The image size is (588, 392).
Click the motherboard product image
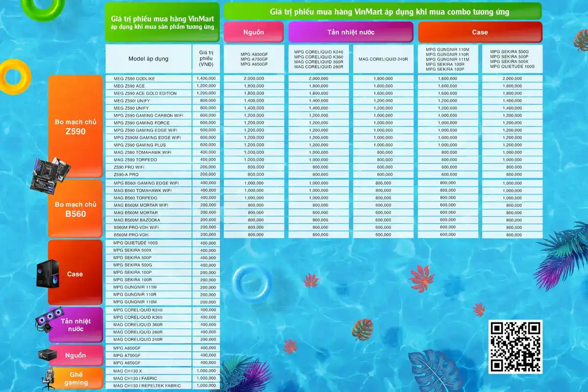(50, 175)
